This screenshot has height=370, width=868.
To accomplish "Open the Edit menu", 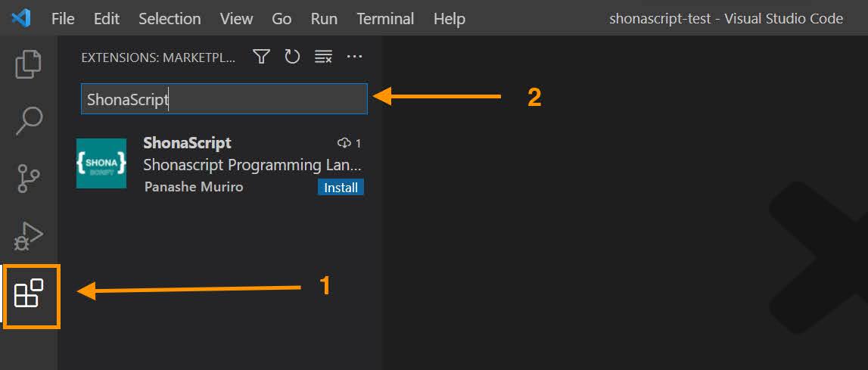I will pos(107,19).
